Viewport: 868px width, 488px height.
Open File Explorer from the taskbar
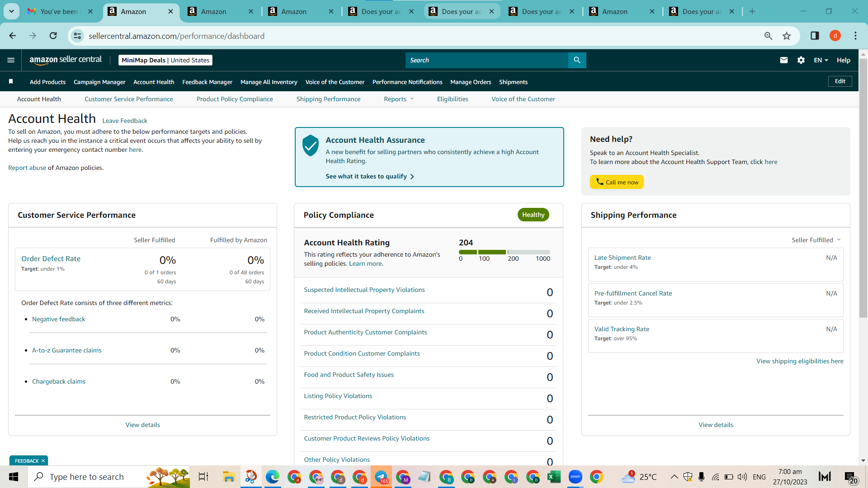click(229, 477)
